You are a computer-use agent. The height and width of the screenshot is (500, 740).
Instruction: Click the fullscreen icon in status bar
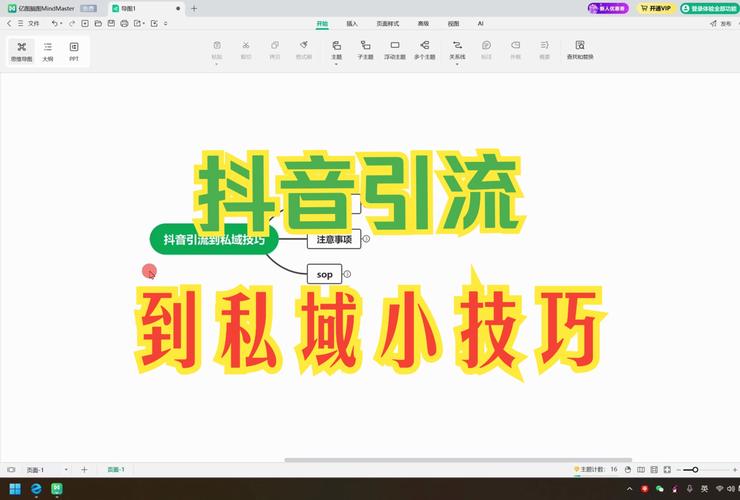(x=667, y=469)
